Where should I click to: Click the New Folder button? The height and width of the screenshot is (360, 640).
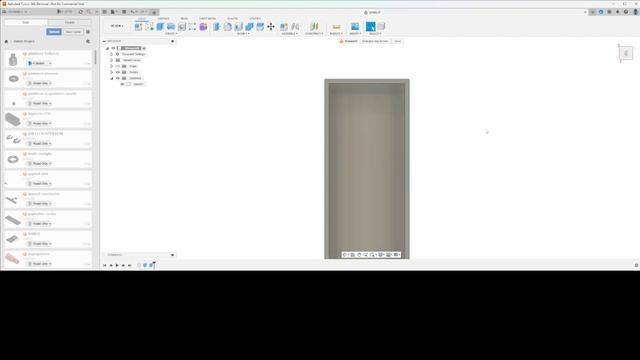pyautogui.click(x=73, y=32)
